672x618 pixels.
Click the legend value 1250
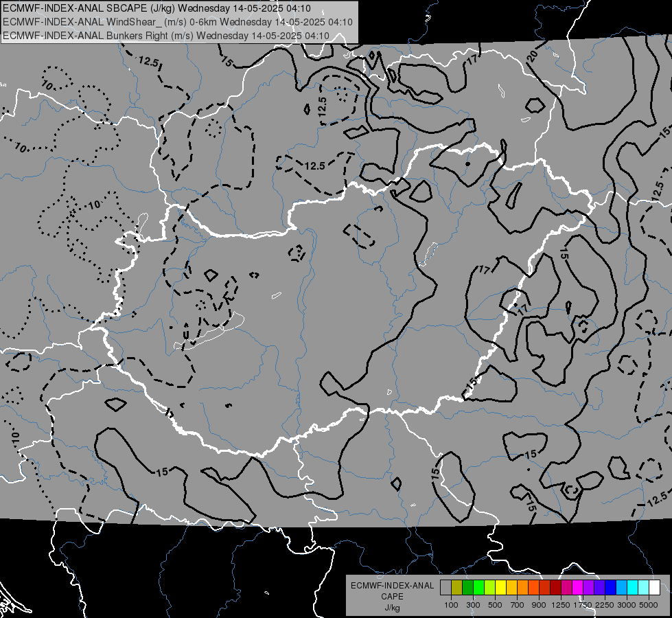pos(561,605)
